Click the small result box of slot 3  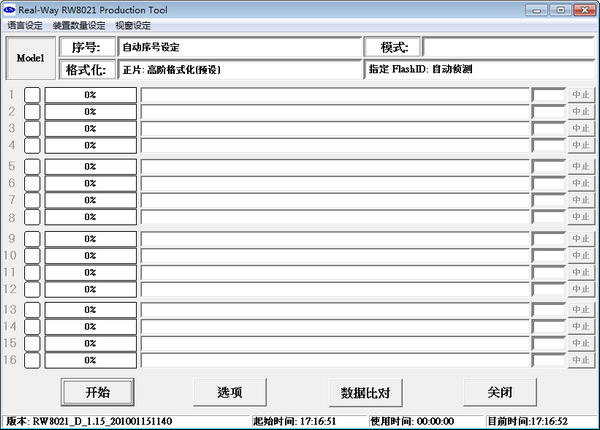(x=548, y=129)
